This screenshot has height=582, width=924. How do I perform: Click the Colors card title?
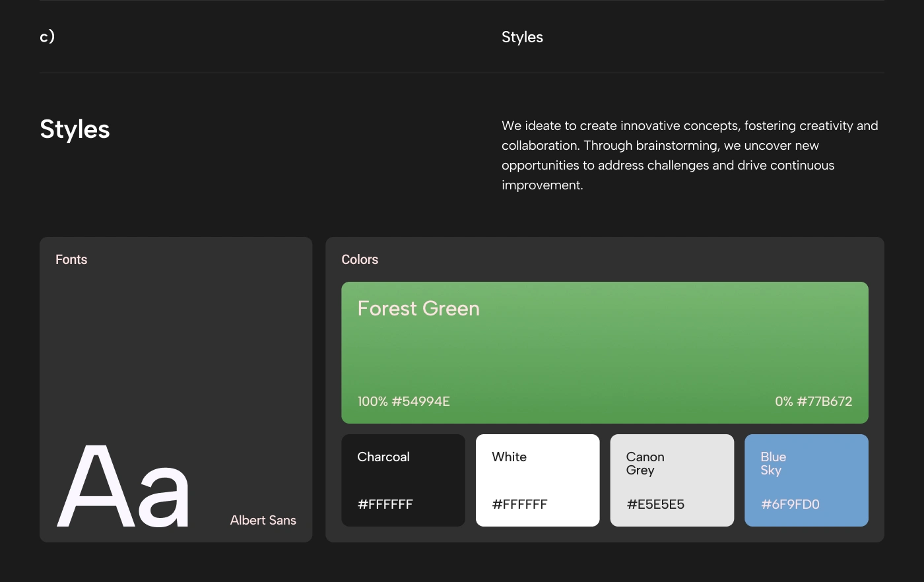[x=360, y=259]
